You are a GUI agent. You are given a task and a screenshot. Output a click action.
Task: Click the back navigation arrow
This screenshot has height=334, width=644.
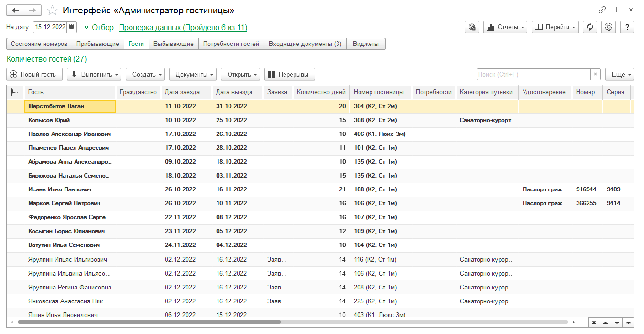pos(15,10)
